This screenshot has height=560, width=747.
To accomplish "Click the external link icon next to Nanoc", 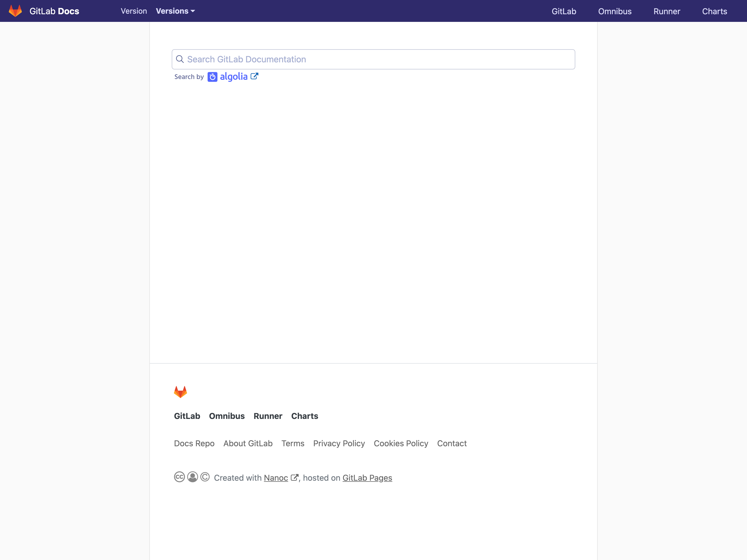I will click(x=294, y=478).
